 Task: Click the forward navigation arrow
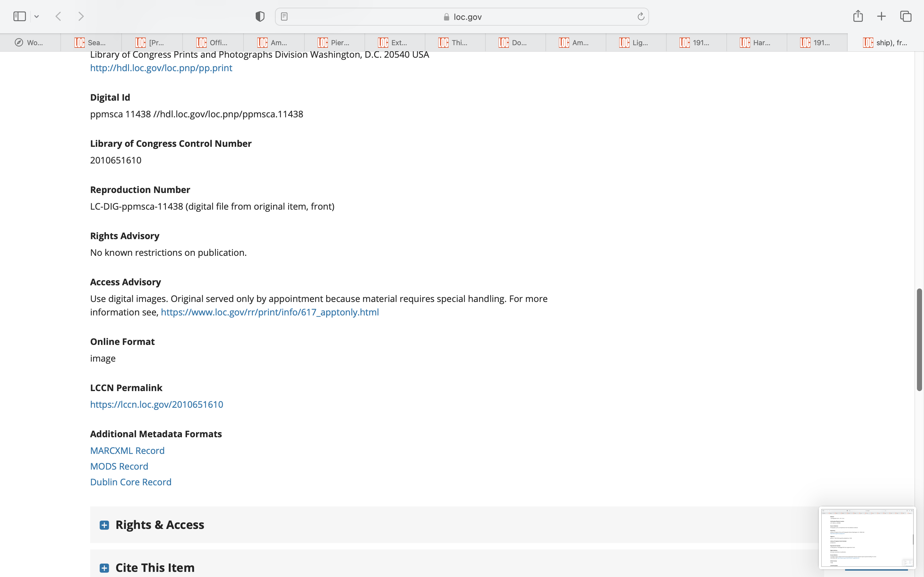click(81, 16)
